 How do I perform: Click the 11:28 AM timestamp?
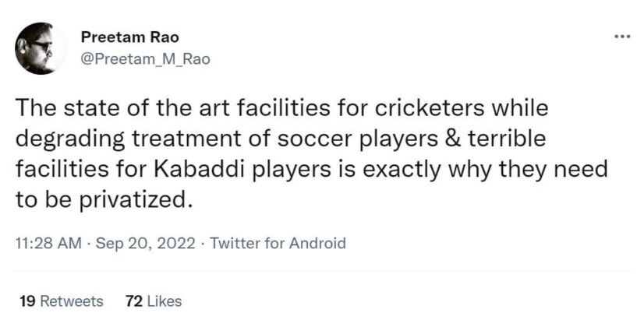[x=48, y=244]
